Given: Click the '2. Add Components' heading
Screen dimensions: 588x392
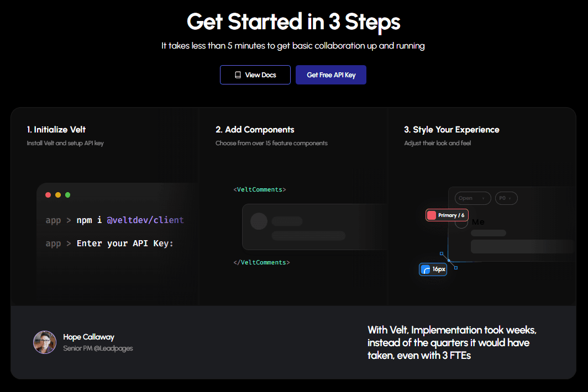Looking at the screenshot, I should [x=255, y=130].
